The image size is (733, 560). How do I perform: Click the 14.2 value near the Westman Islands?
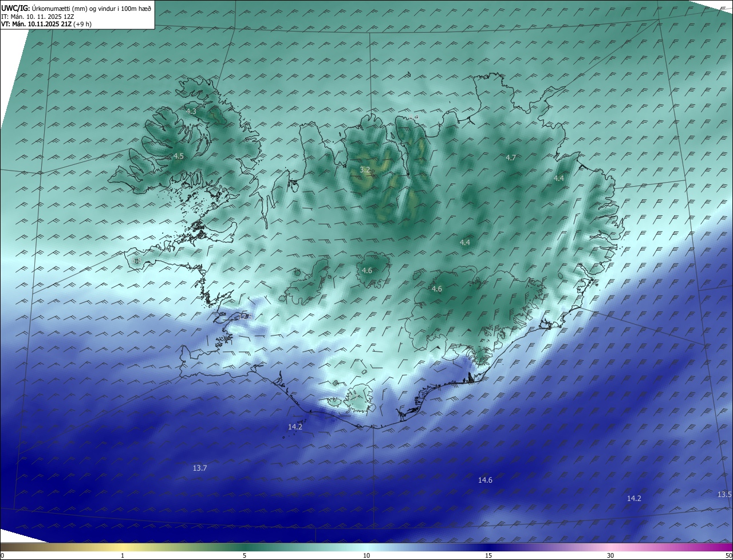tap(295, 427)
